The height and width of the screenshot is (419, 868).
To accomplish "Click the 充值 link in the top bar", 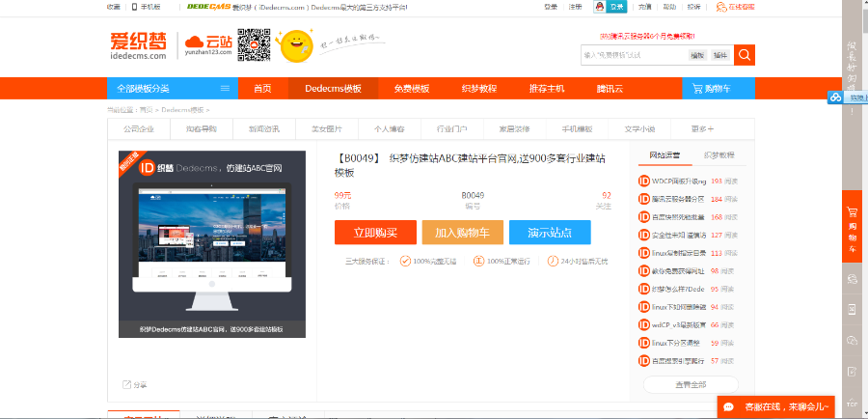I will tap(645, 7).
